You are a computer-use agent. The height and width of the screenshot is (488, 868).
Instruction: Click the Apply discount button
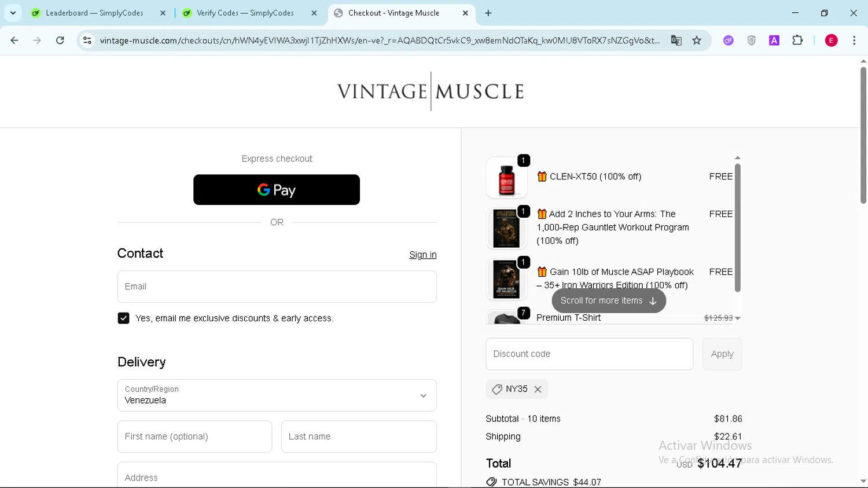pos(722,354)
